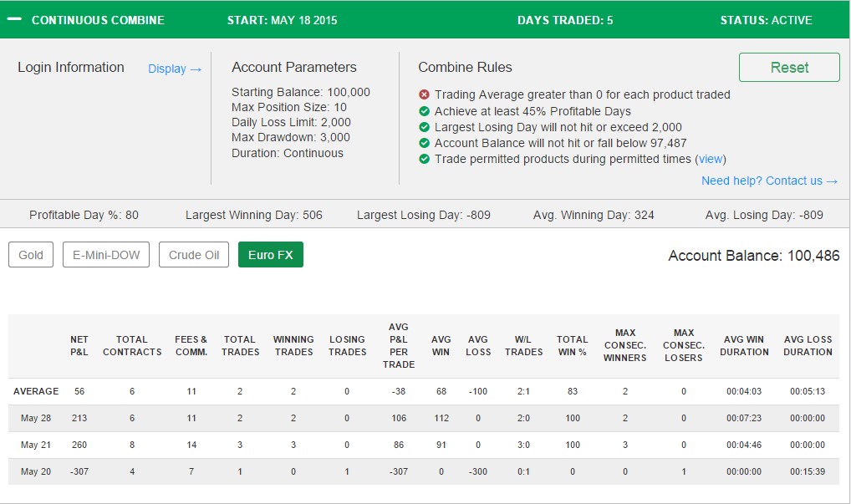
Task: Click the TOTAL WIN % column header
Action: coord(572,345)
